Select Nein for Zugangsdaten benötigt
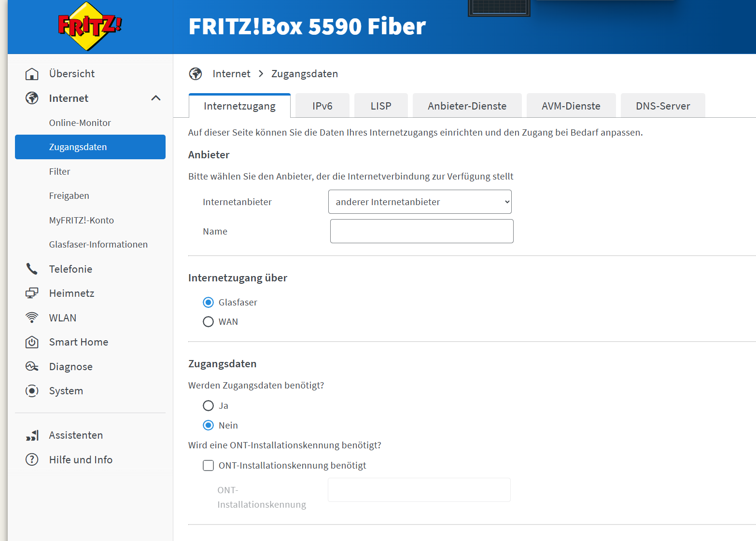The width and height of the screenshot is (756, 541). [208, 426]
